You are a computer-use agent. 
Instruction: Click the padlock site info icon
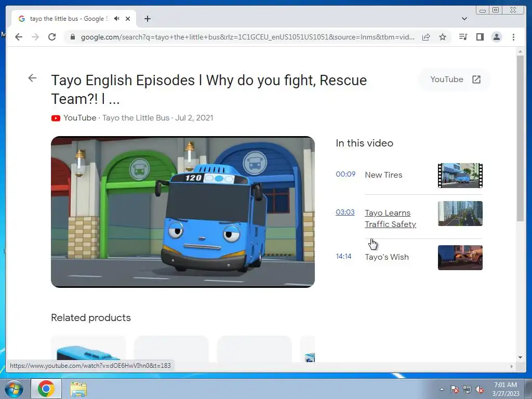click(72, 37)
